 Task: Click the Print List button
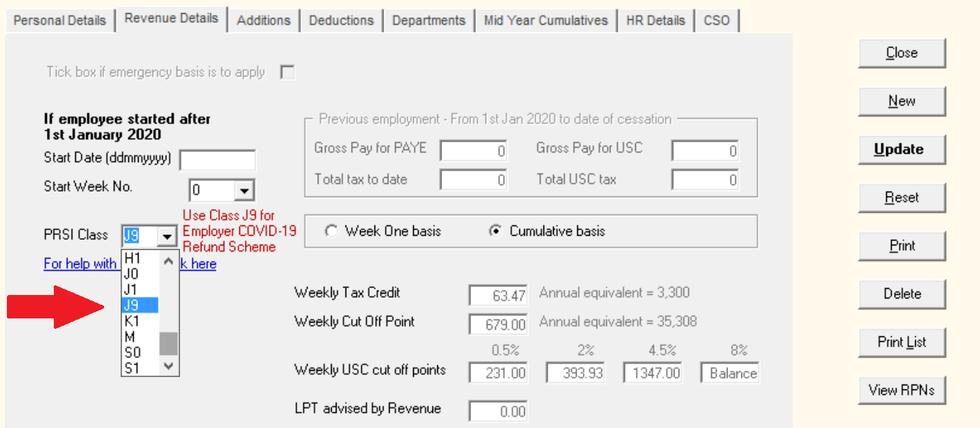901,342
